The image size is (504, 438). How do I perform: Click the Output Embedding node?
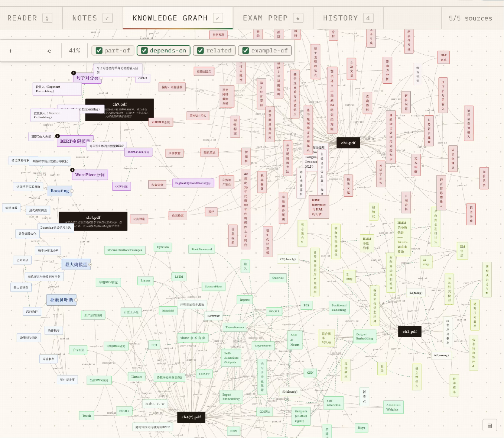point(365,336)
